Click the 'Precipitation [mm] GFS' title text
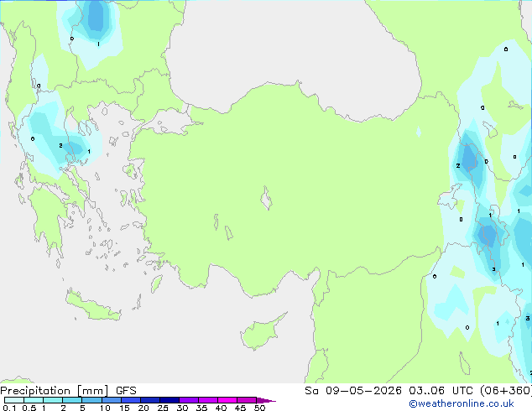The height and width of the screenshot is (411, 532). [x=68, y=391]
